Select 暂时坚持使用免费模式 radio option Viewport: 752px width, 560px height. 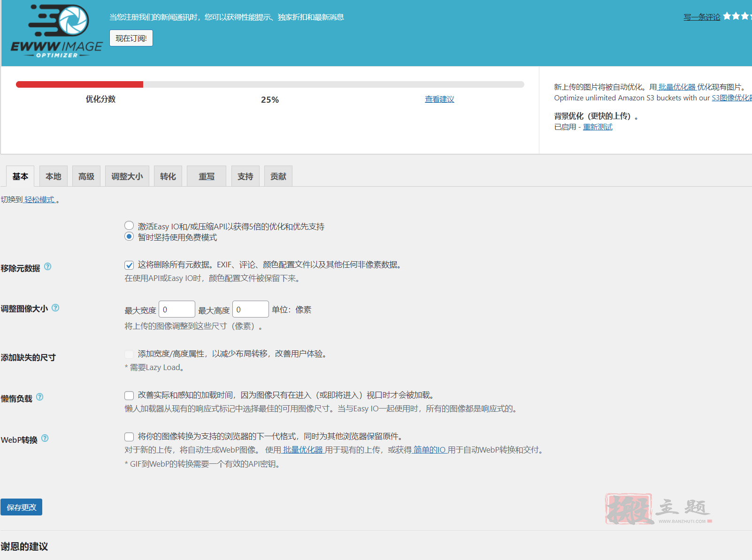point(129,236)
